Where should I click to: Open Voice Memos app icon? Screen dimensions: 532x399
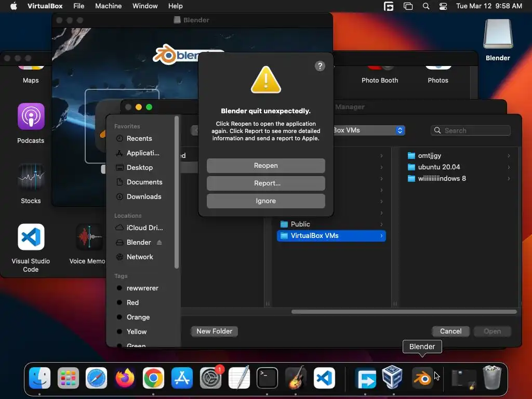pos(89,237)
